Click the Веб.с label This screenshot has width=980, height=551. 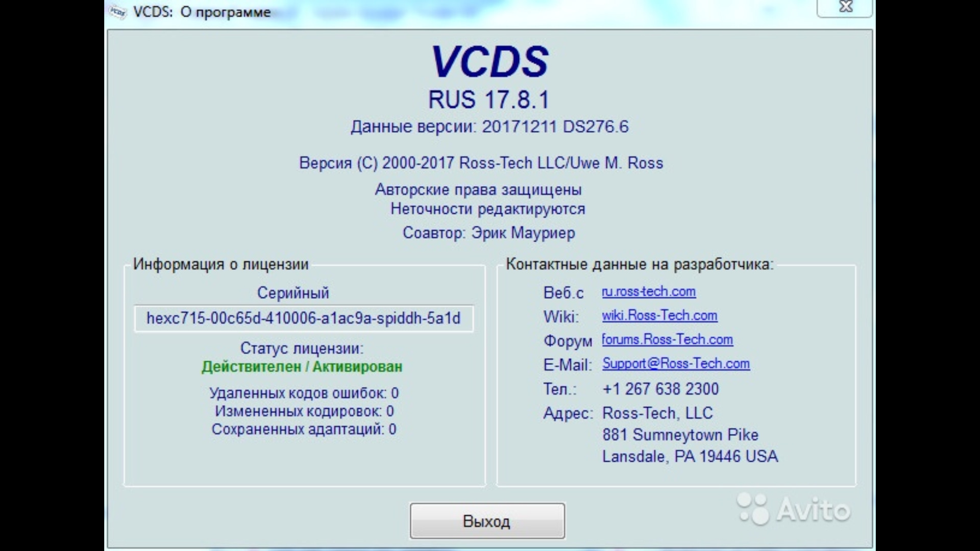pyautogui.click(x=563, y=293)
